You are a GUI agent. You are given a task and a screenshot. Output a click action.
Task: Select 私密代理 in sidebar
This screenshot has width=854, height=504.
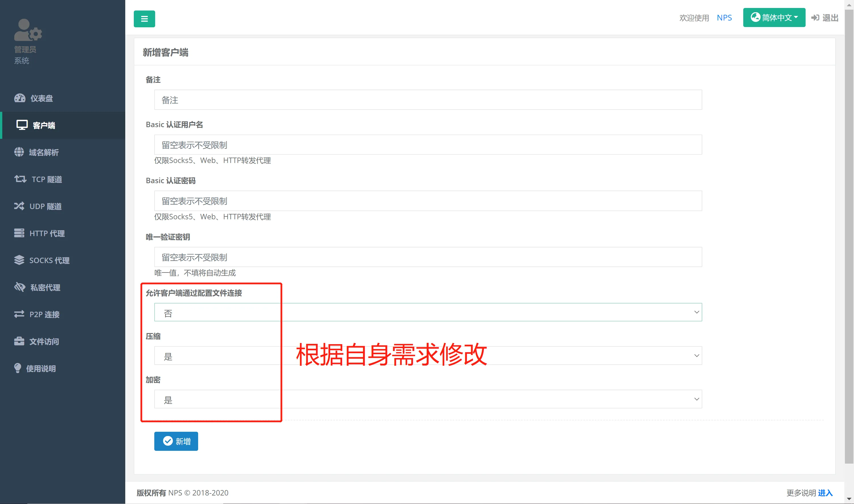[63, 287]
